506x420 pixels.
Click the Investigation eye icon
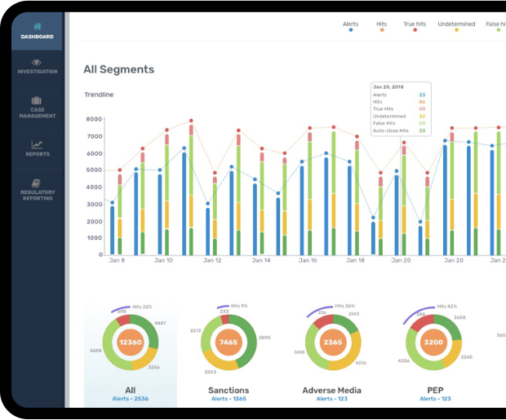click(37, 62)
